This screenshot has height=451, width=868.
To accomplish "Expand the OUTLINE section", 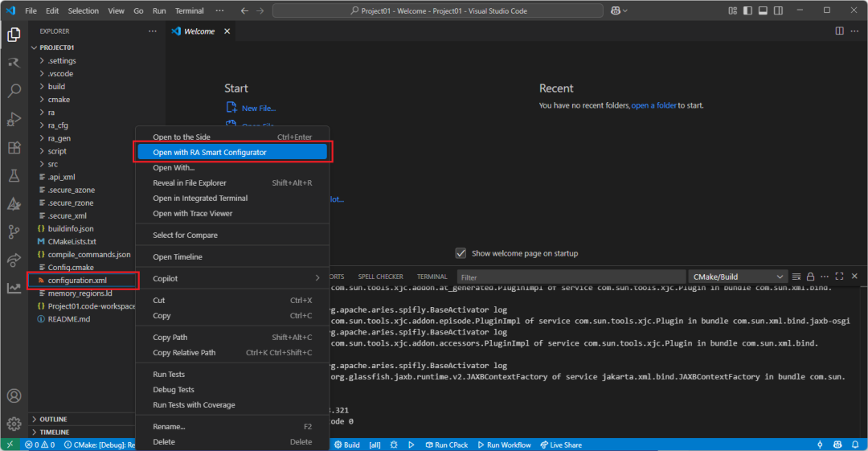I will point(53,419).
